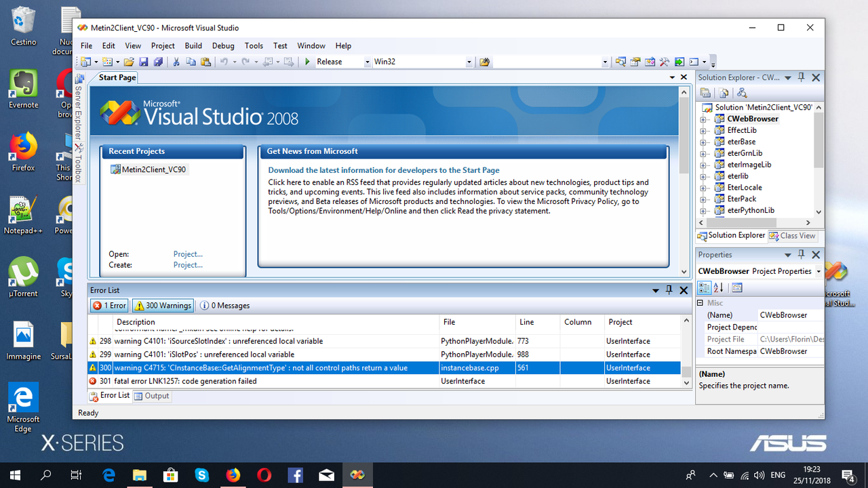Sort properties alphabetically with A-Z icon
This screenshot has width=868, height=488.
pos(719,288)
